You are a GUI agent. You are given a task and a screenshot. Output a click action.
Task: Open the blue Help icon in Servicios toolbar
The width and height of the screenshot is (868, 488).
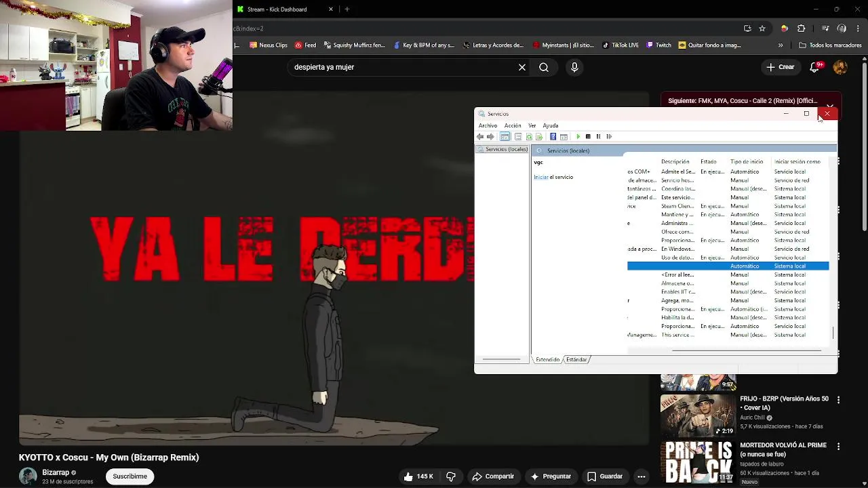click(x=553, y=137)
